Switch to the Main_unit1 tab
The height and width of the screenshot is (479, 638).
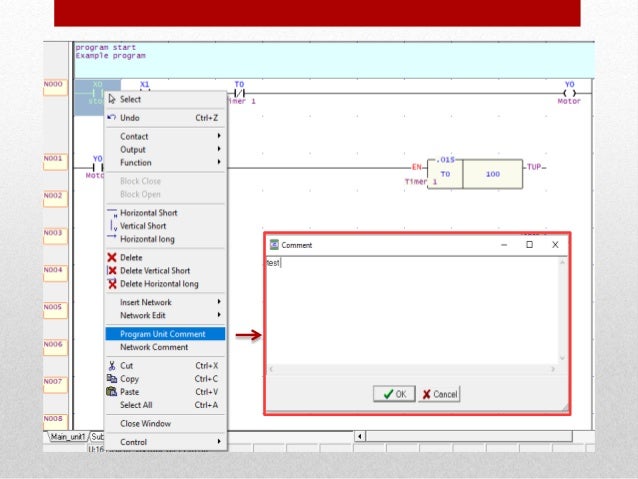coord(68,437)
